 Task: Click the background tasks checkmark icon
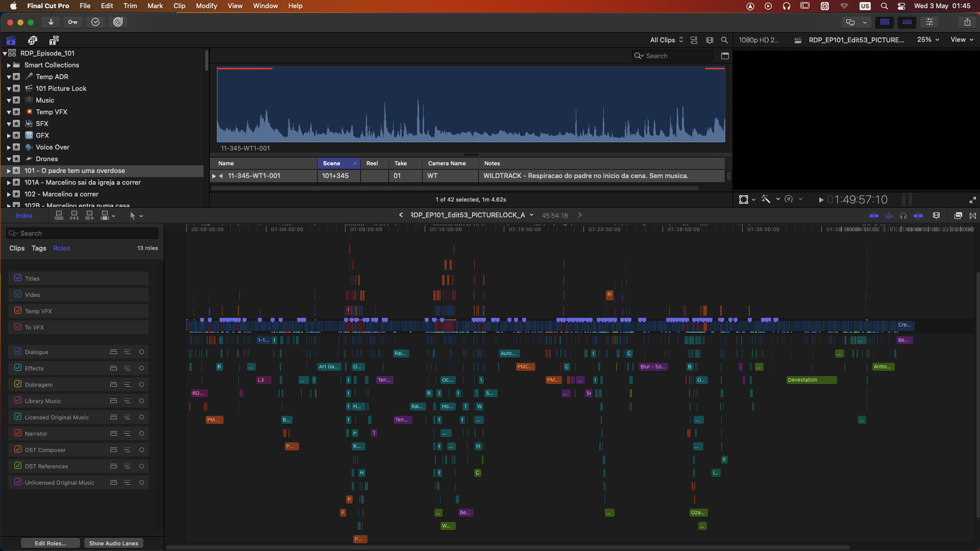click(95, 22)
